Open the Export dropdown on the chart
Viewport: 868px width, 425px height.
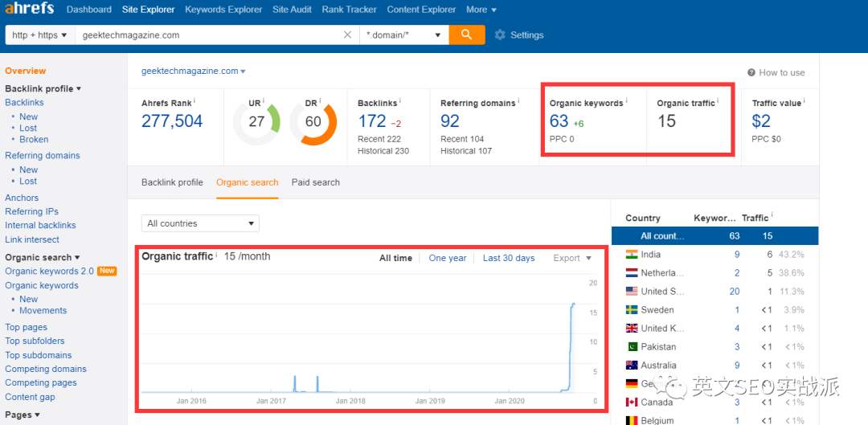click(572, 258)
